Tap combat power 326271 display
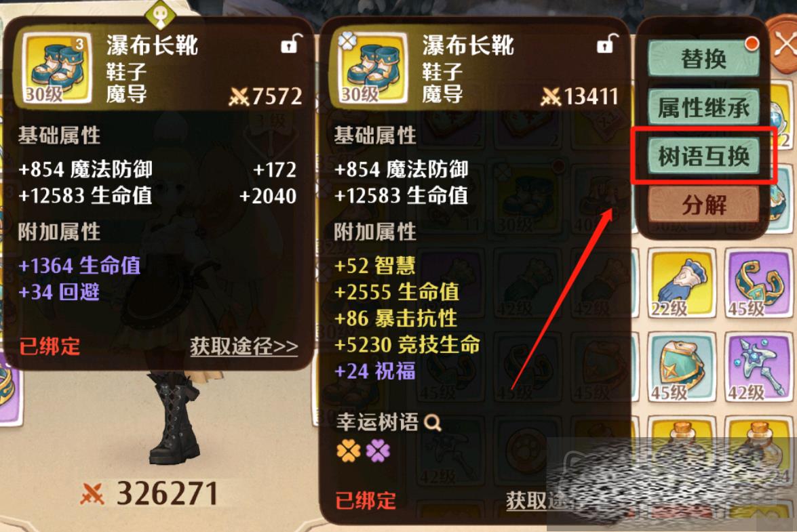The height and width of the screenshot is (532, 797). tap(150, 493)
